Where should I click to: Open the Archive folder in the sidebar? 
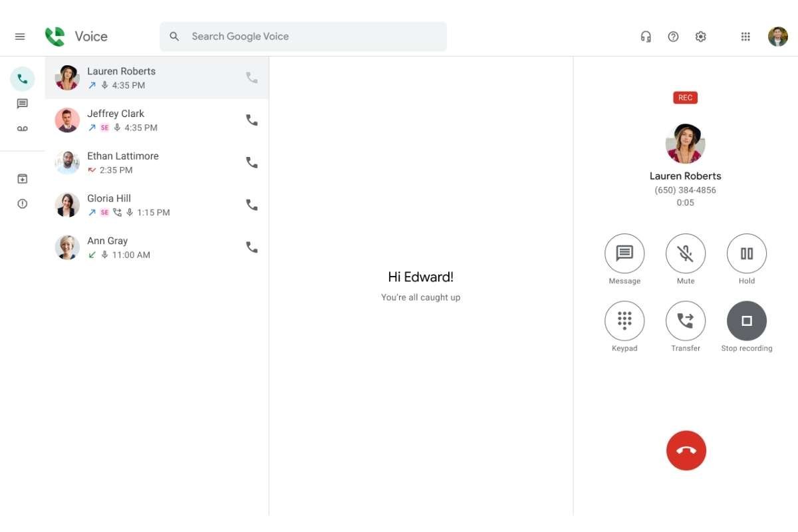point(23,178)
